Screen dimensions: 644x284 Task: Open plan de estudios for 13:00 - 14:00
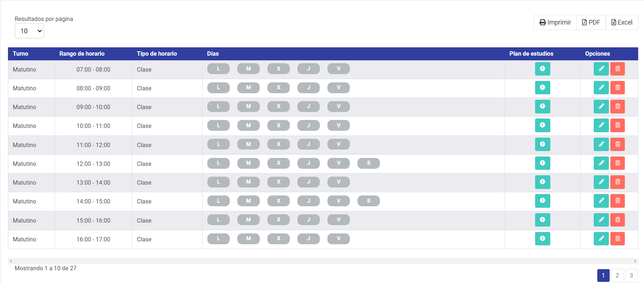point(542,182)
